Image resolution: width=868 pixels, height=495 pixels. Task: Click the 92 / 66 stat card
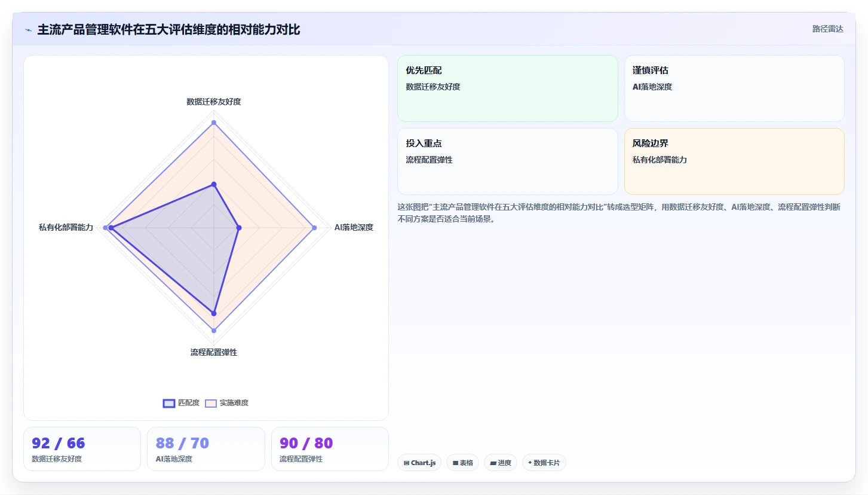tap(82, 449)
